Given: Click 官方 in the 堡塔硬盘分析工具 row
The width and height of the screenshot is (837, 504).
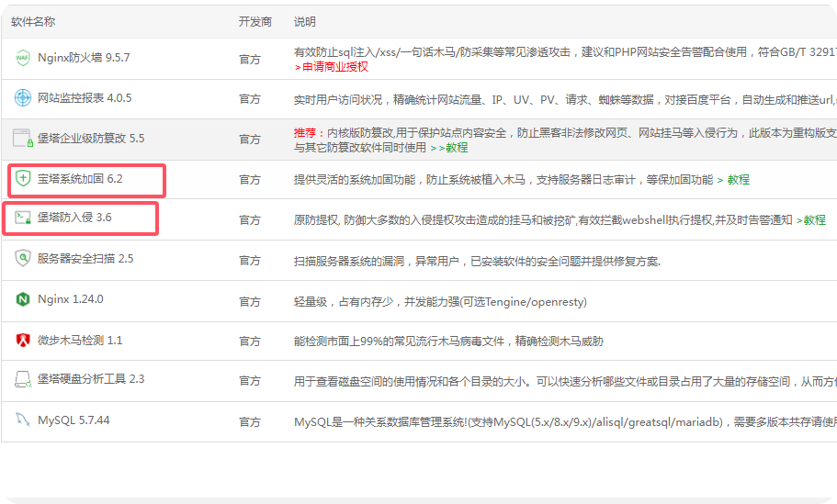Looking at the screenshot, I should (x=250, y=381).
